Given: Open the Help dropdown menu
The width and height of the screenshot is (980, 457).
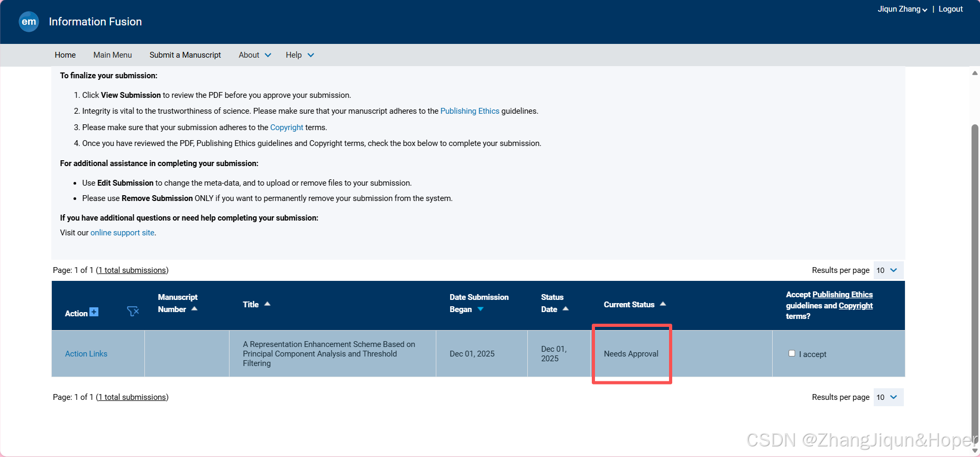Looking at the screenshot, I should pos(300,55).
